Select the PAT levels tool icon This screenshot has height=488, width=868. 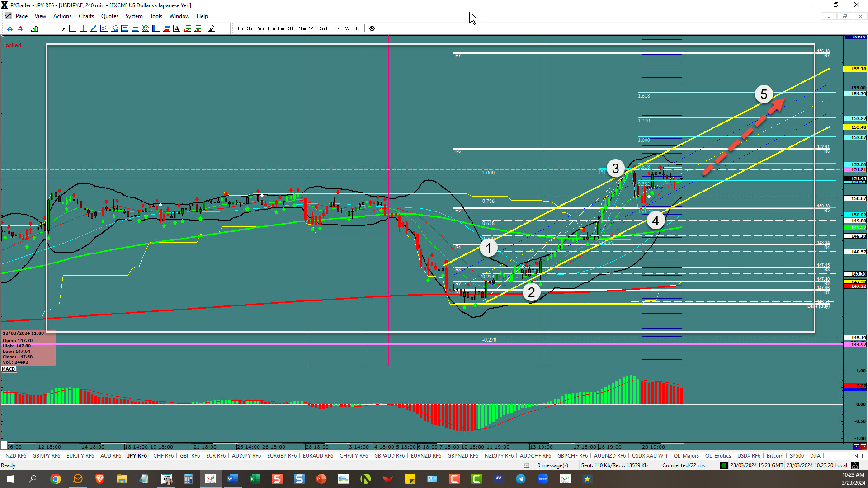[x=187, y=28]
